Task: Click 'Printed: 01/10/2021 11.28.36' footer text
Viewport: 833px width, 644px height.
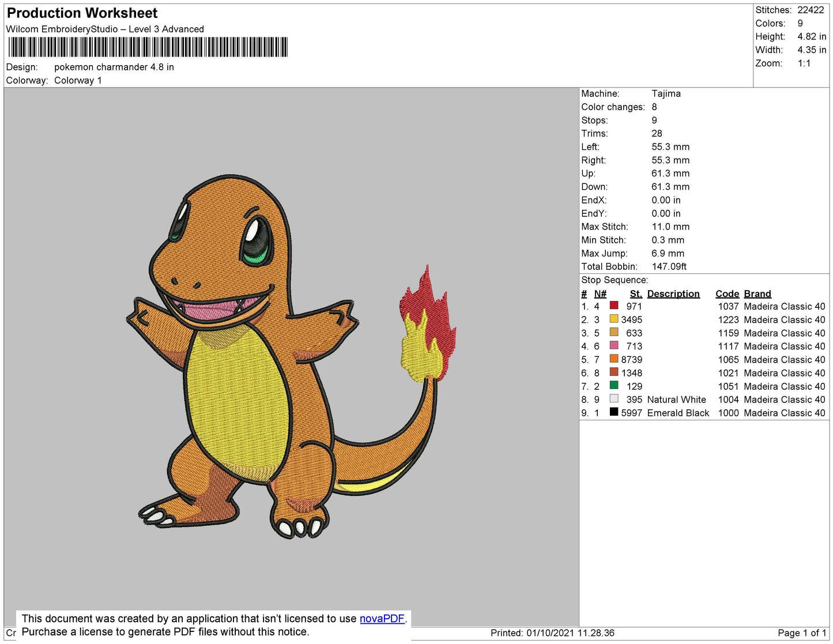Action: tap(552, 633)
